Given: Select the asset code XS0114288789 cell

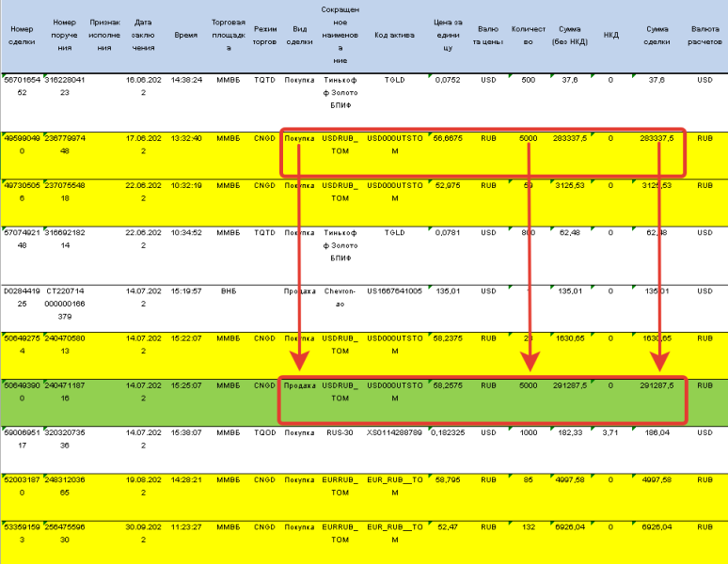Looking at the screenshot, I should 395,432.
